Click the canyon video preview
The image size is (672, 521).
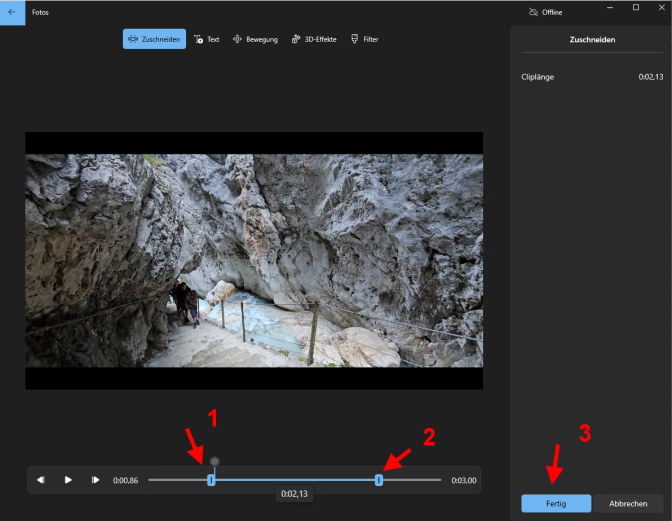click(254, 260)
